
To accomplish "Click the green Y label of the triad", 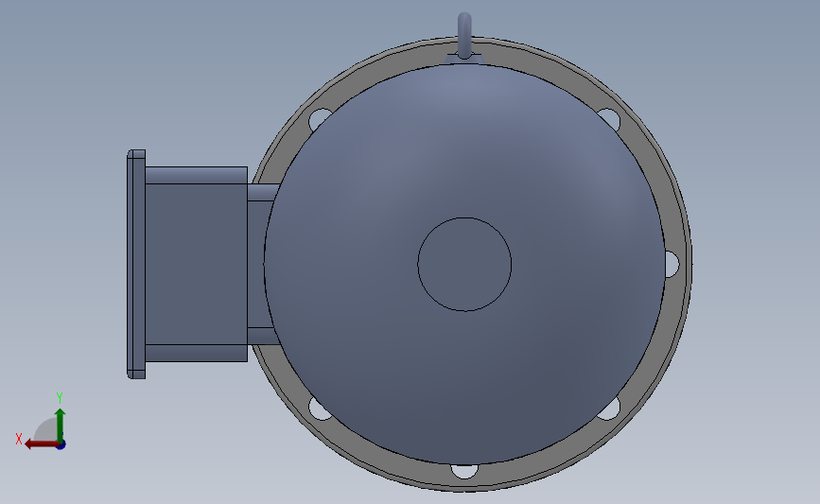I will 60,398.
